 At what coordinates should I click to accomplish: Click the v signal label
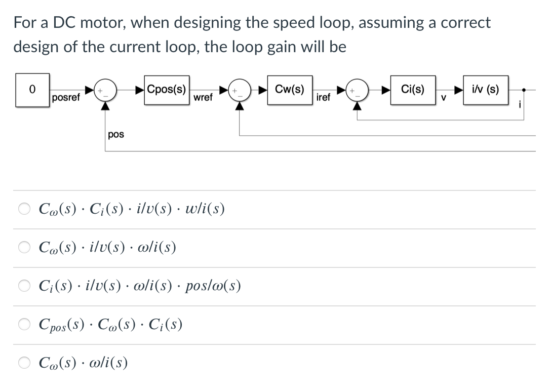pos(444,97)
